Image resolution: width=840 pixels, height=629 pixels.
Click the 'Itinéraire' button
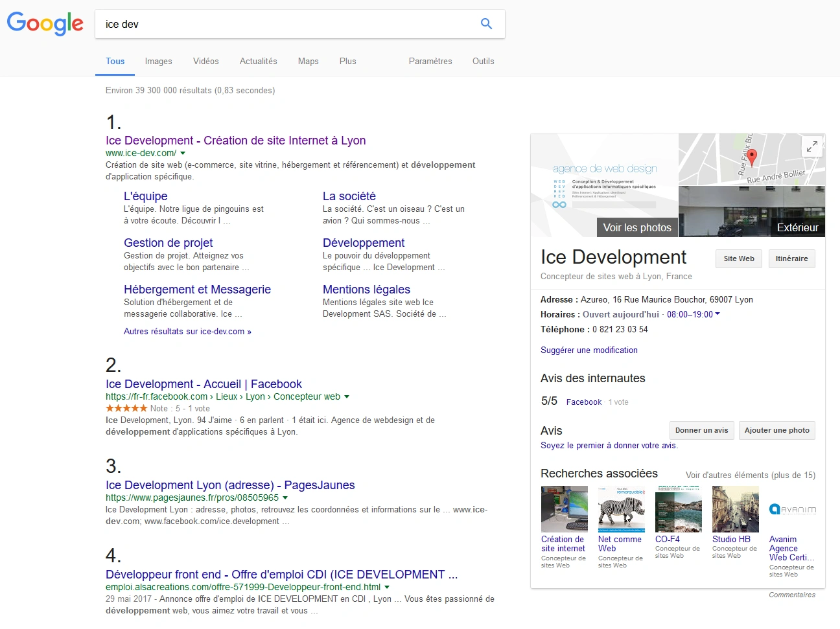click(x=792, y=258)
